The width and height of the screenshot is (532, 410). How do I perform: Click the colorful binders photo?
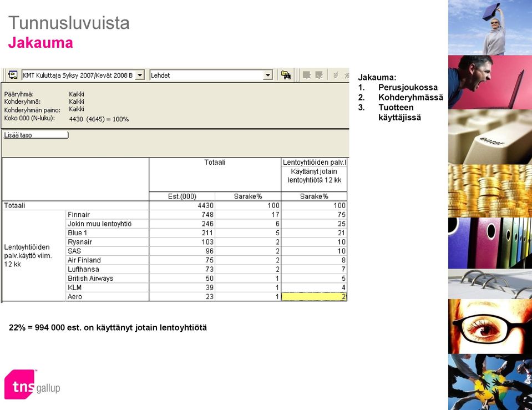click(490, 243)
